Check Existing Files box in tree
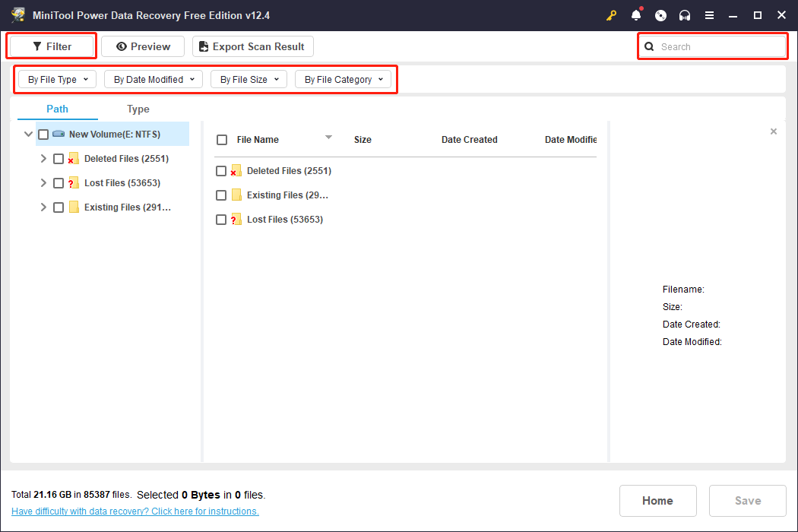 pyautogui.click(x=59, y=207)
